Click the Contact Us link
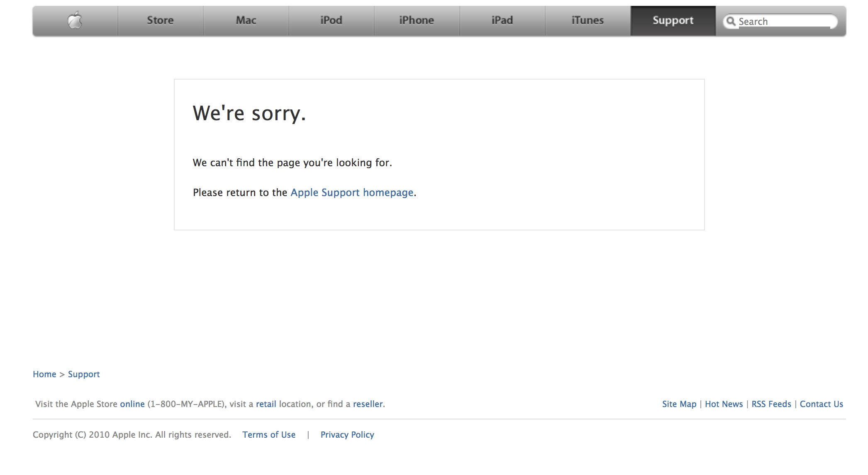This screenshot has width=868, height=475. point(822,404)
